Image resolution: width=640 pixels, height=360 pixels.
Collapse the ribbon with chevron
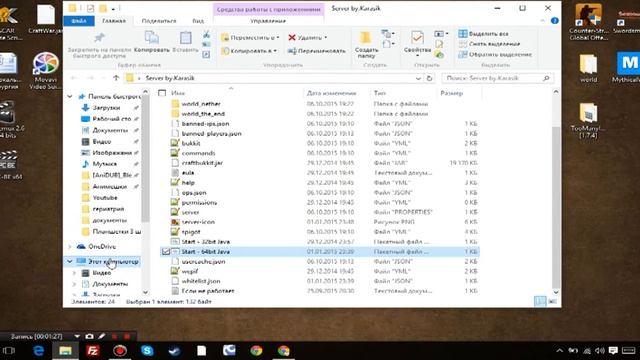point(542,21)
